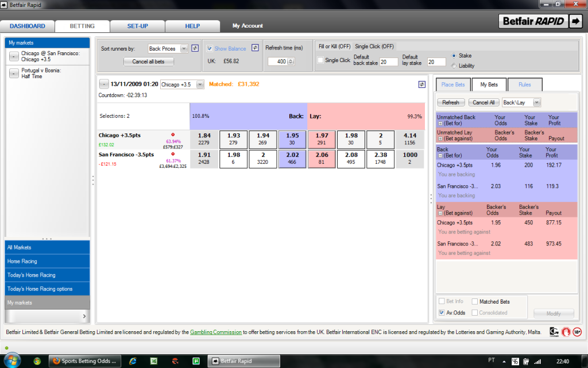
Task: Click the Refresh time value field
Action: [277, 61]
